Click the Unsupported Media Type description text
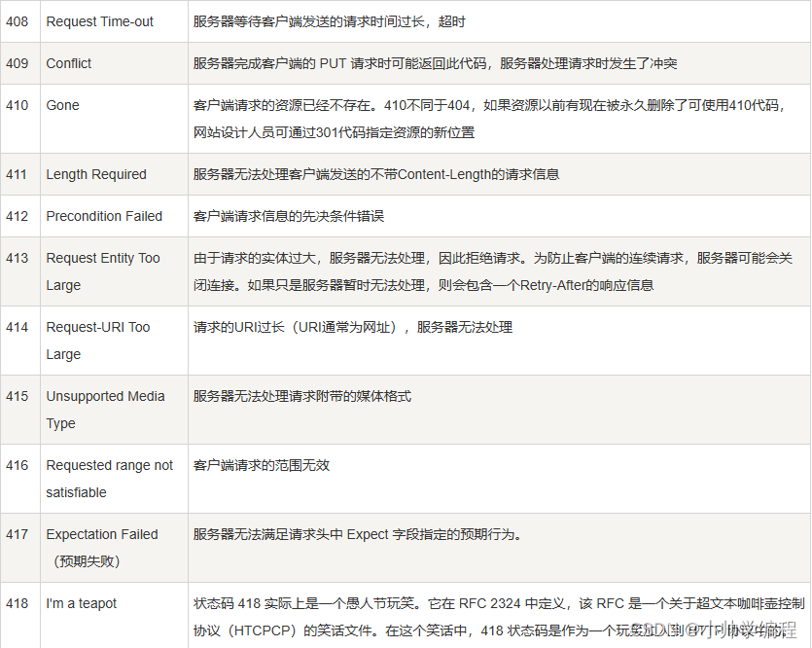This screenshot has height=648, width=812. pos(301,396)
